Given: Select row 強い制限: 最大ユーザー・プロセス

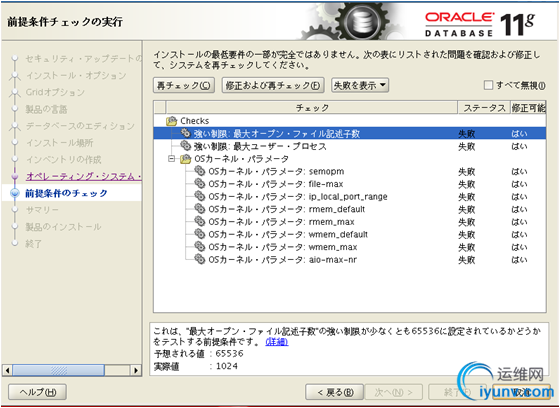Looking at the screenshot, I should [x=350, y=146].
